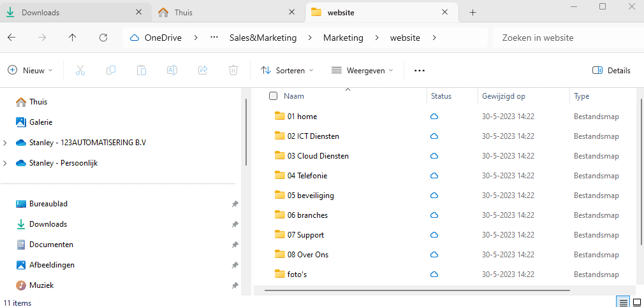Click the navigation pane vertical scrollbar
Image resolution: width=644 pixels, height=307 pixels.
[246, 131]
